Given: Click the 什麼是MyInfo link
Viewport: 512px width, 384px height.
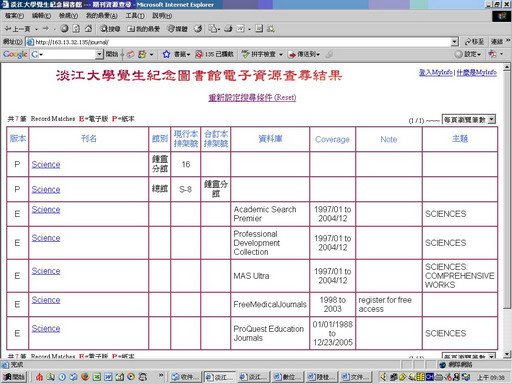Looking at the screenshot, I should coord(477,72).
